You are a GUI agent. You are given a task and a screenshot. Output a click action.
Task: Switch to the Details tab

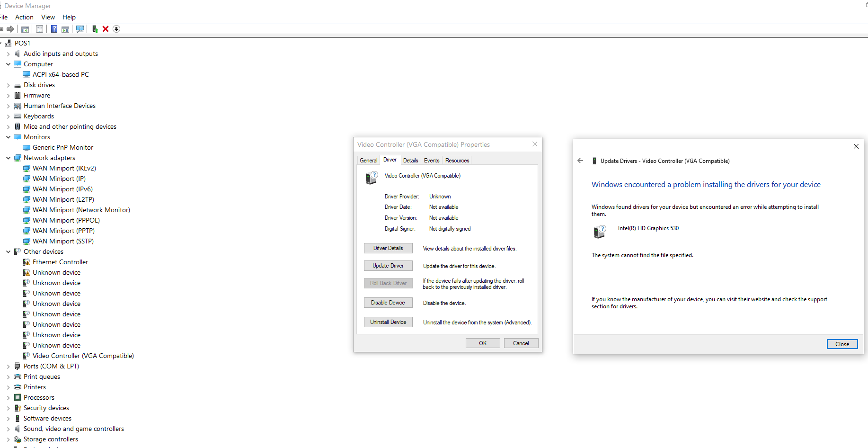[410, 161]
